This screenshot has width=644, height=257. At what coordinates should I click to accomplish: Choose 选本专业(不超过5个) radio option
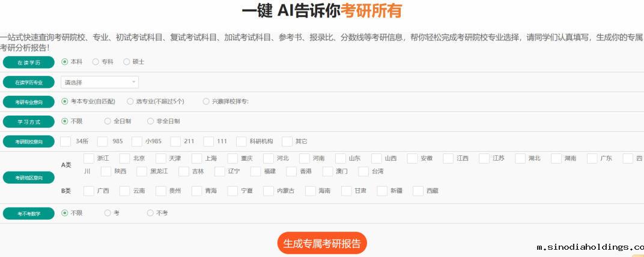tap(130, 101)
